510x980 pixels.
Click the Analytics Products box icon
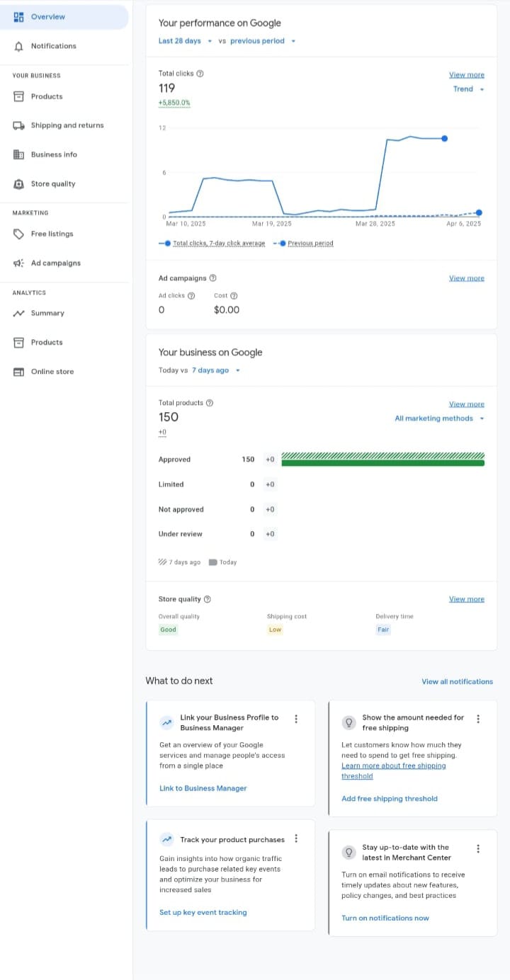tap(18, 343)
